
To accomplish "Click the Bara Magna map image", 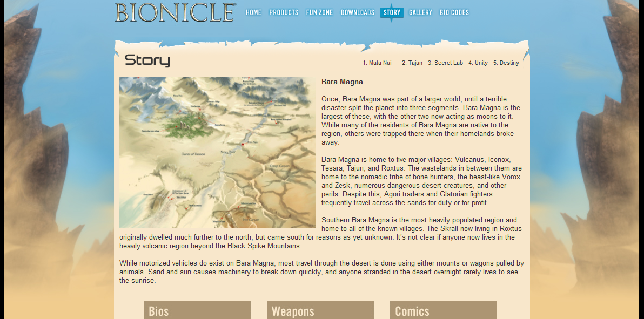I will pos(218,153).
